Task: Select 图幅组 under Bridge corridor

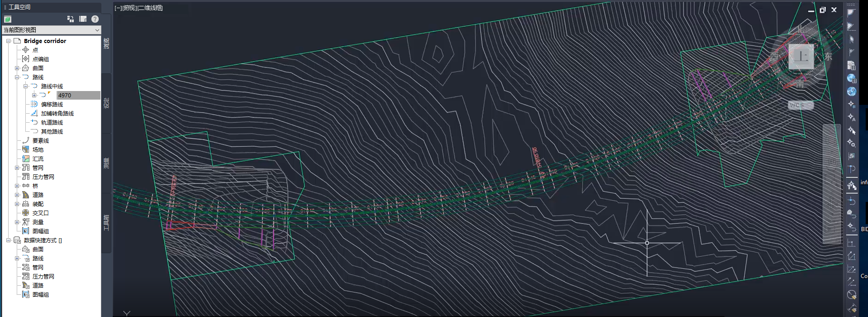Action: point(41,231)
